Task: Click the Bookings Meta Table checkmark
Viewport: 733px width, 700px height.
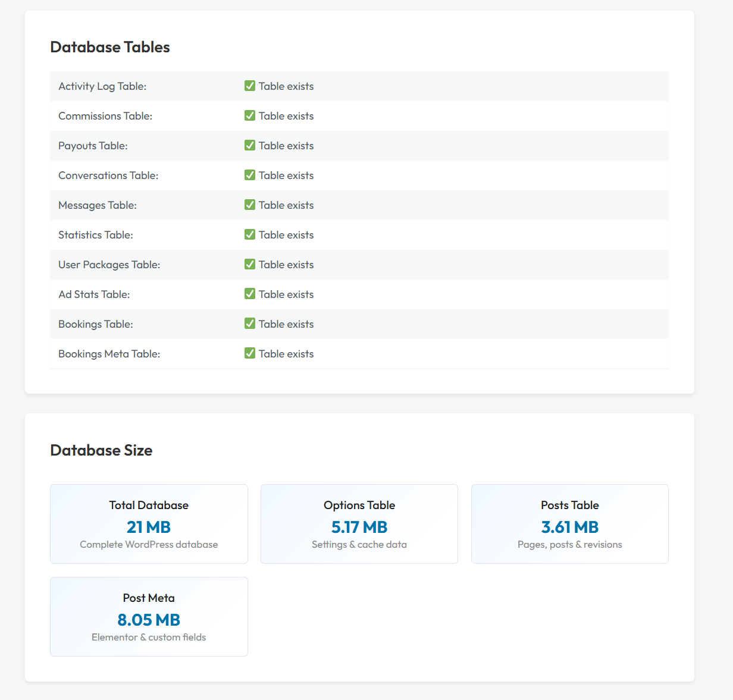Action: (250, 353)
